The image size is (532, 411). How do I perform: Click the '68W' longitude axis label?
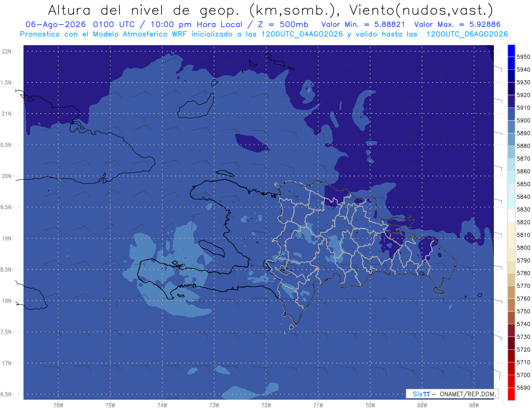[474, 405]
